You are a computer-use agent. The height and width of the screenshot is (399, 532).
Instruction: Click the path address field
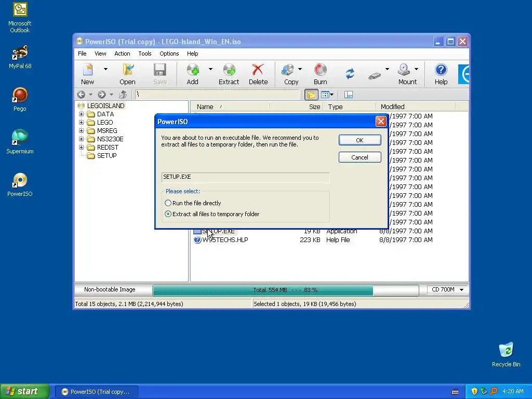point(217,95)
